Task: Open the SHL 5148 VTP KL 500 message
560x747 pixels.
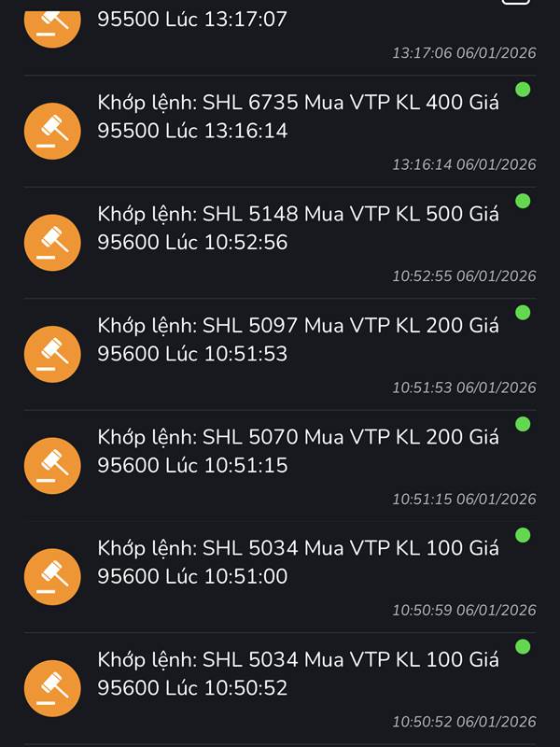Action: coord(299,228)
